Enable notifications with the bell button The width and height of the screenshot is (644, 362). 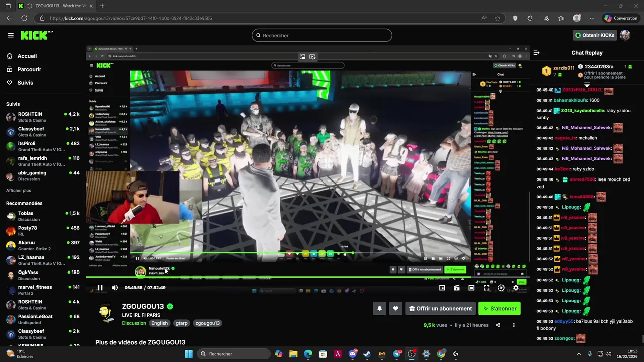[380, 309]
